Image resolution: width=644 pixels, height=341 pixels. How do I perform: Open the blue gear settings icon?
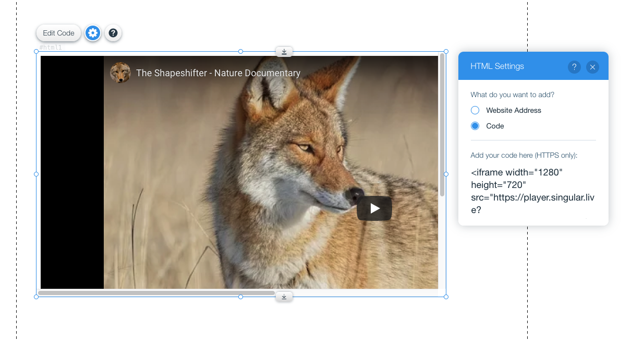(93, 33)
